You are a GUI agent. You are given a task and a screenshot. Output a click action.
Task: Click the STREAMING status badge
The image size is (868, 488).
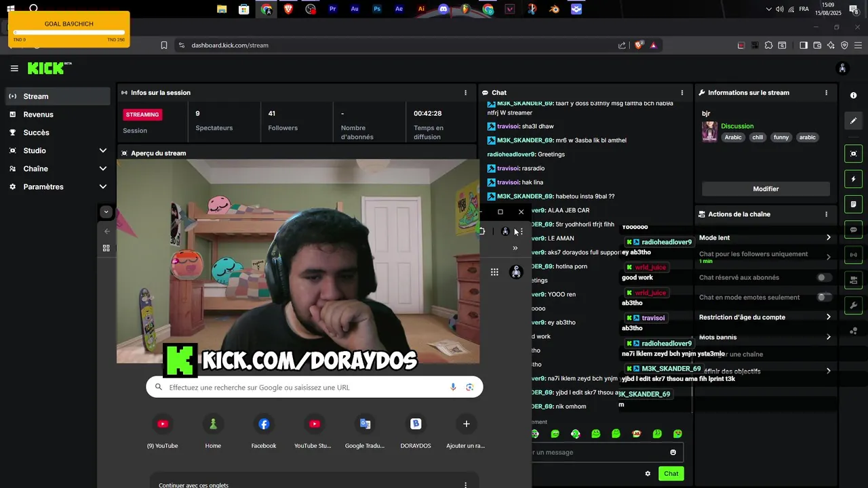coord(142,115)
